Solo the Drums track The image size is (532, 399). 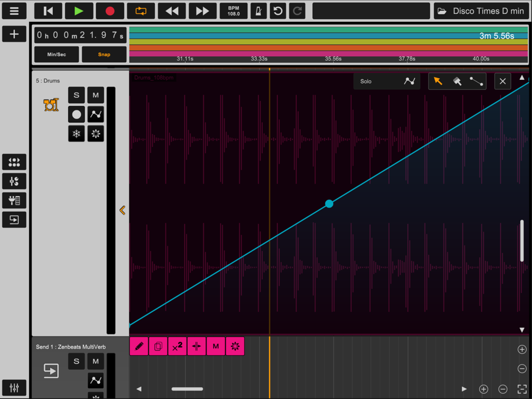tap(76, 95)
